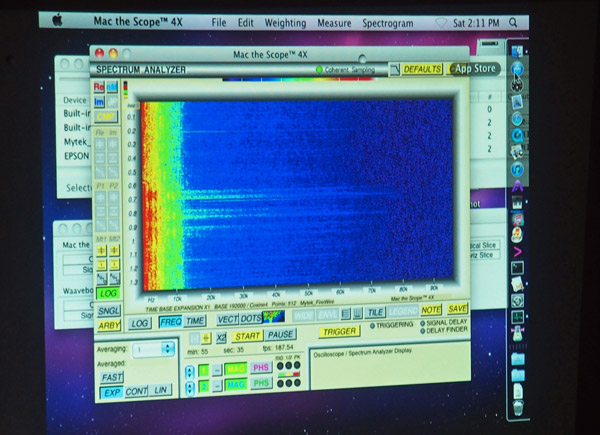Image resolution: width=600 pixels, height=435 pixels.
Task: Click channel 2 MAG button
Action: coord(235,385)
